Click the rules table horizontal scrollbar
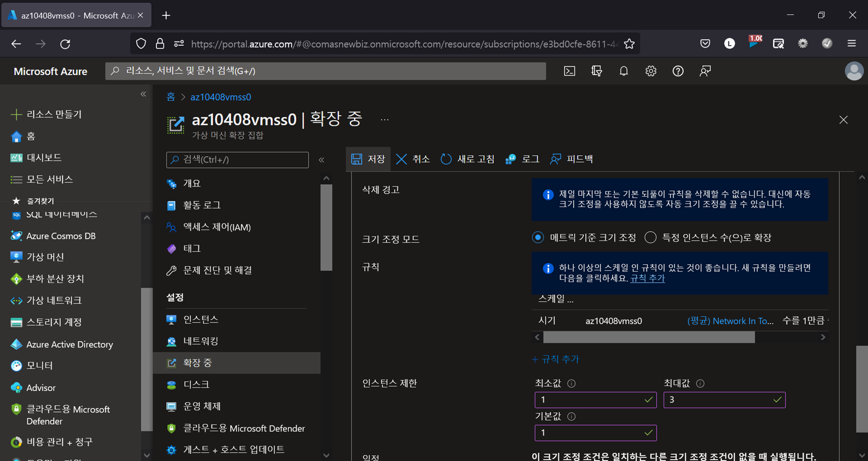 click(649, 337)
